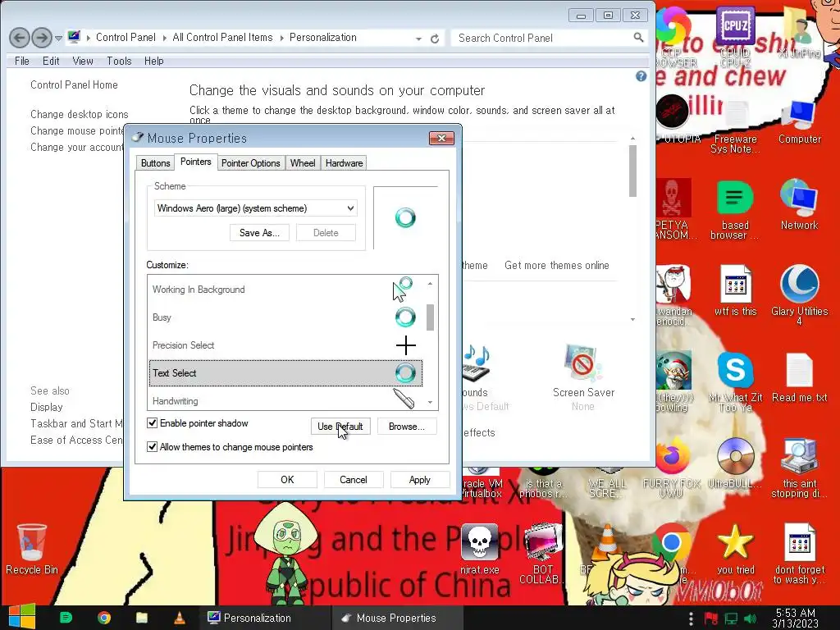Toggle Enable pointer shadow checkbox
Image resolution: width=840 pixels, height=630 pixels.
[x=152, y=423]
